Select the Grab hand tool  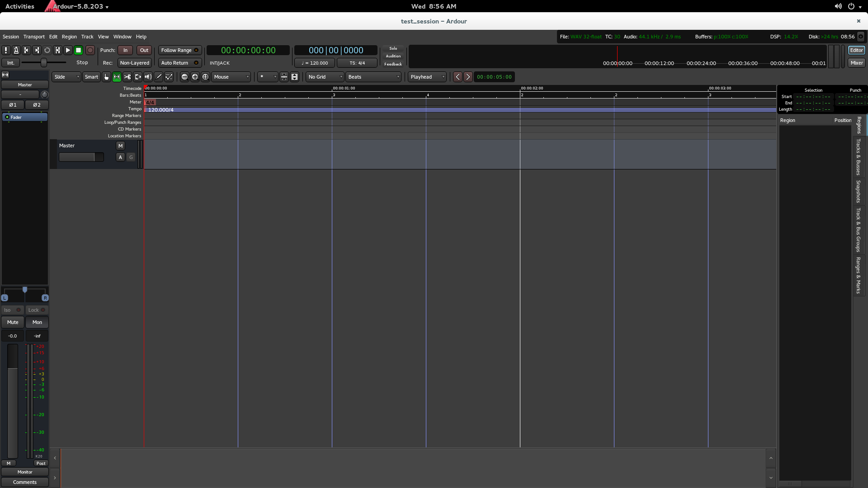point(106,77)
